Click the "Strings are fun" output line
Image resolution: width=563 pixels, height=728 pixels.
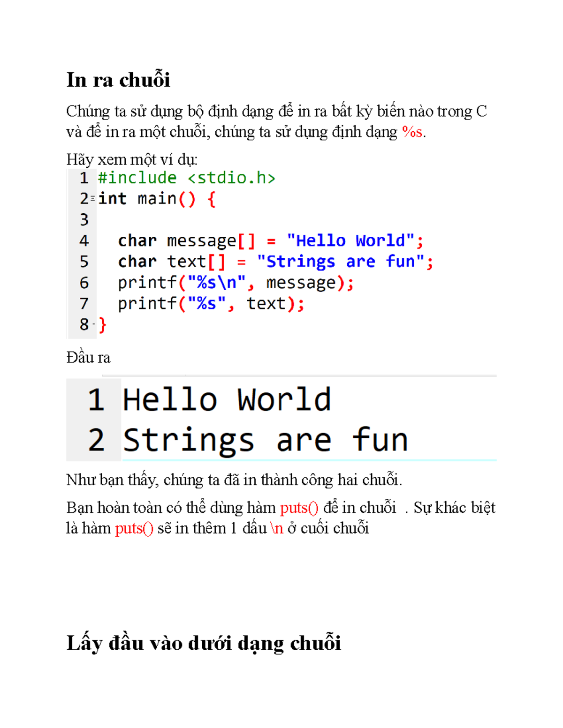266,440
